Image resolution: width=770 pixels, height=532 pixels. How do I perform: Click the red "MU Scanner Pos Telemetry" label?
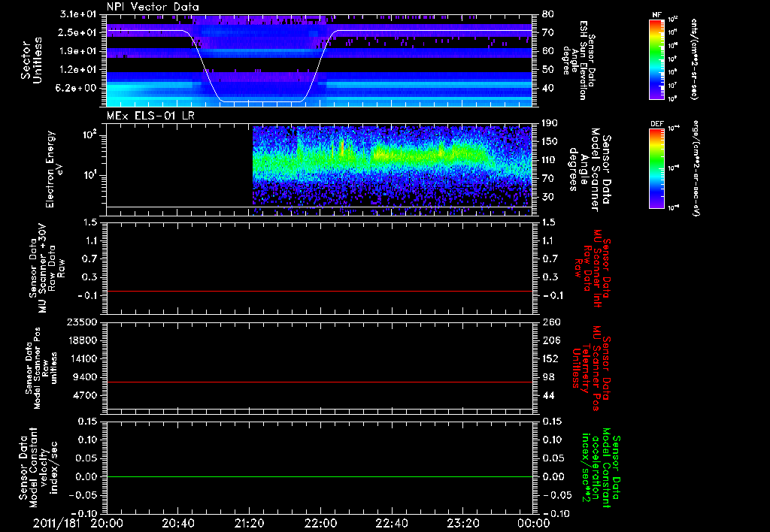(x=591, y=368)
